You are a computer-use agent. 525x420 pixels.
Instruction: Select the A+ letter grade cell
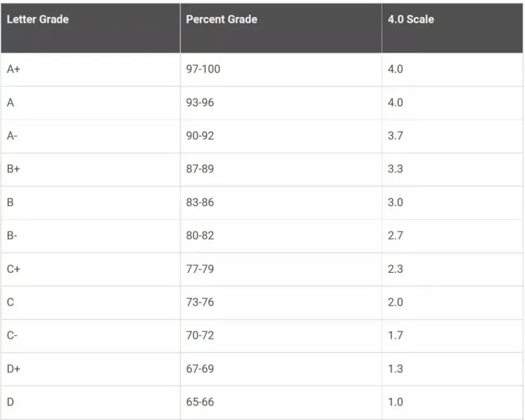tap(14, 69)
